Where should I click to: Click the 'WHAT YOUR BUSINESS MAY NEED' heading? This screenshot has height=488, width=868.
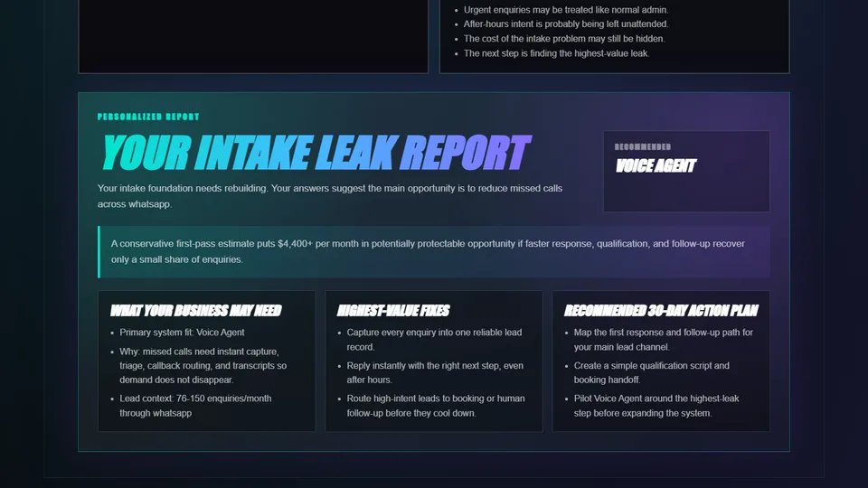tap(196, 310)
